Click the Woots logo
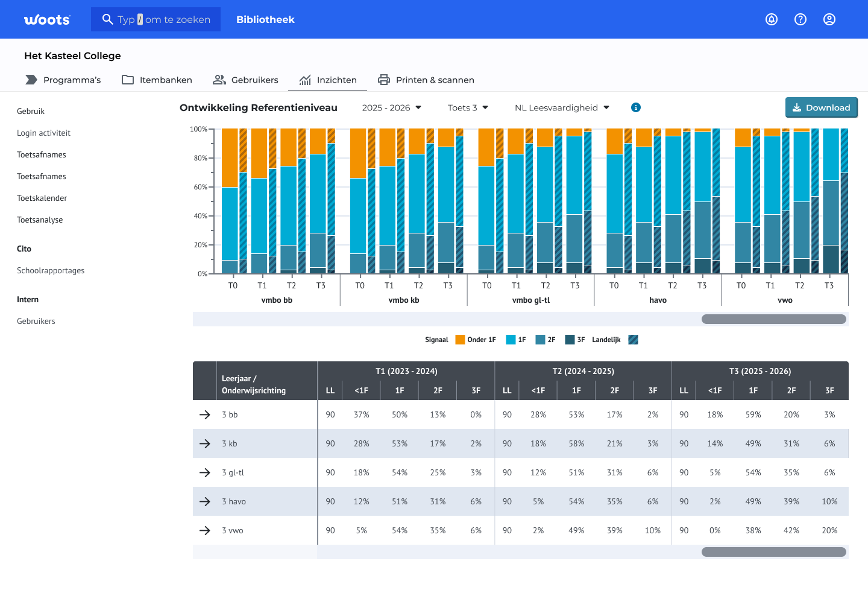868x596 pixels. pos(47,19)
